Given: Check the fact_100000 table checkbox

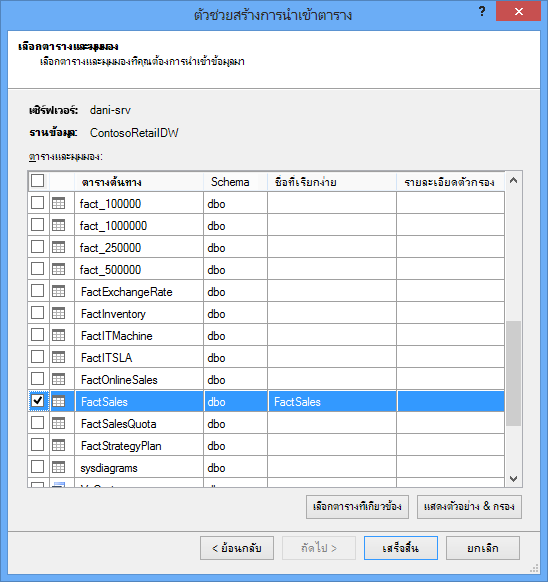Looking at the screenshot, I should tap(37, 203).
